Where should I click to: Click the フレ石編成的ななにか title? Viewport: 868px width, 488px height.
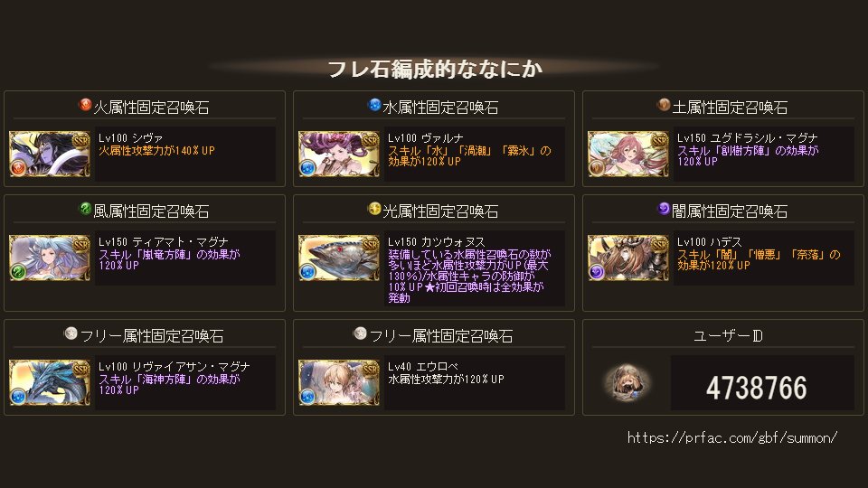(x=435, y=70)
